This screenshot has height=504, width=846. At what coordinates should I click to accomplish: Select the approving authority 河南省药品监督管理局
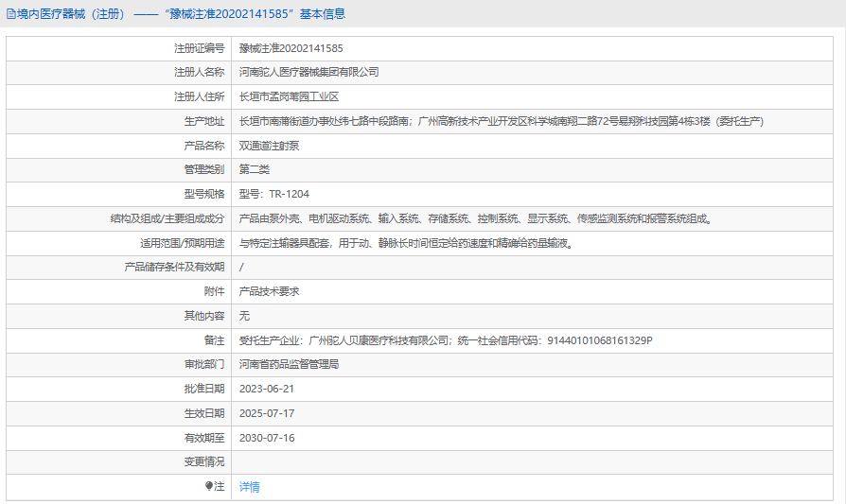[x=290, y=364]
